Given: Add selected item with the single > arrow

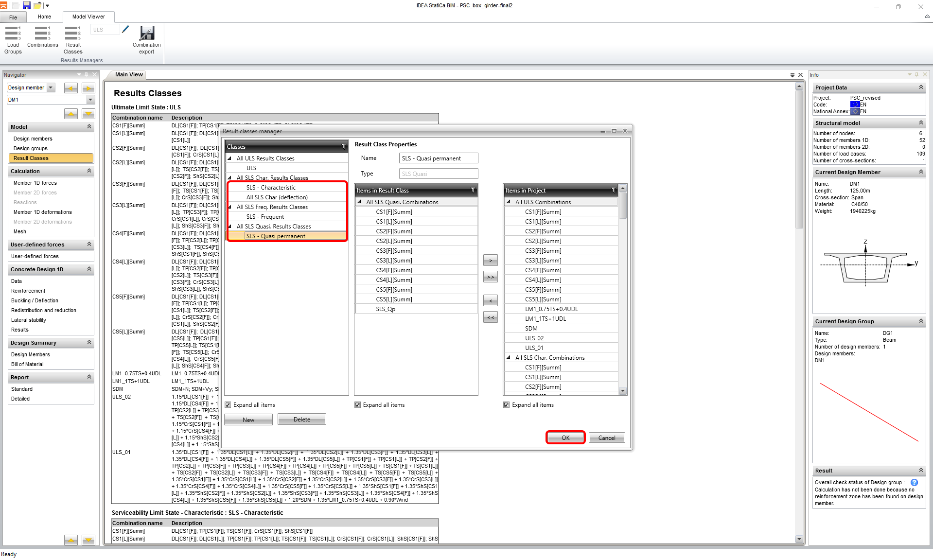Looking at the screenshot, I should pyautogui.click(x=491, y=261).
